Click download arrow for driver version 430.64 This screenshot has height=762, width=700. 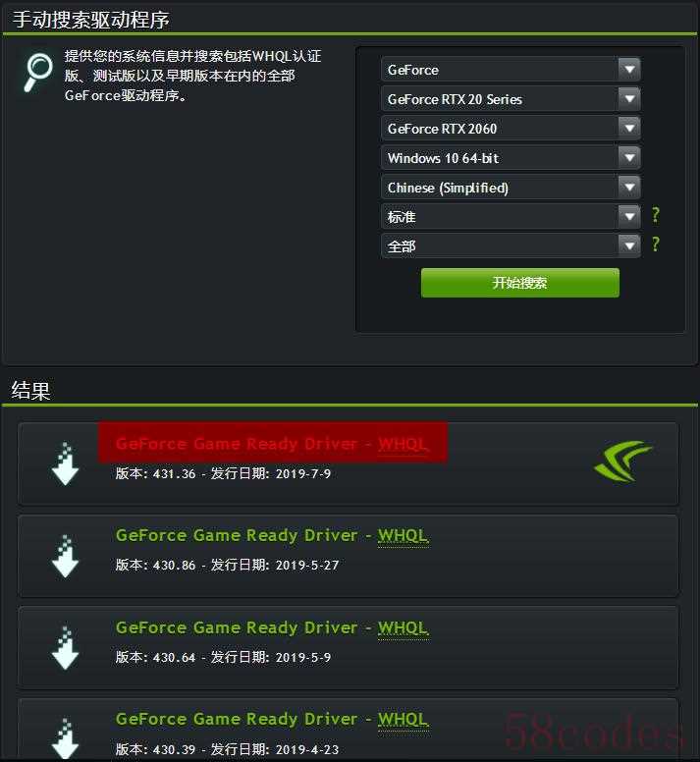(x=65, y=648)
